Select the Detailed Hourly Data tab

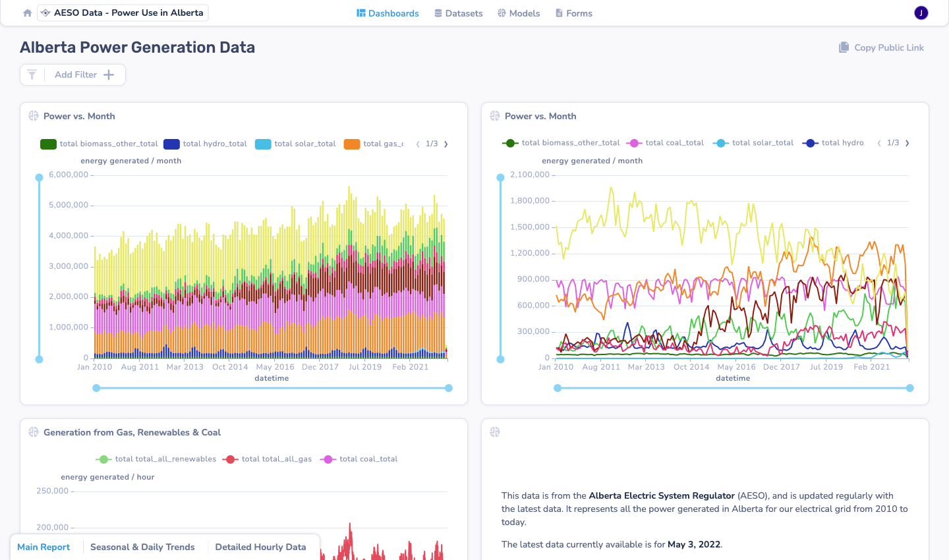point(260,547)
